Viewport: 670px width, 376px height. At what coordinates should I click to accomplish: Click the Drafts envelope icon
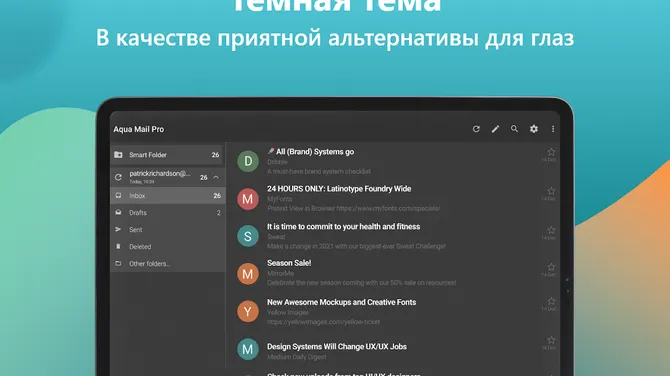[x=118, y=212]
